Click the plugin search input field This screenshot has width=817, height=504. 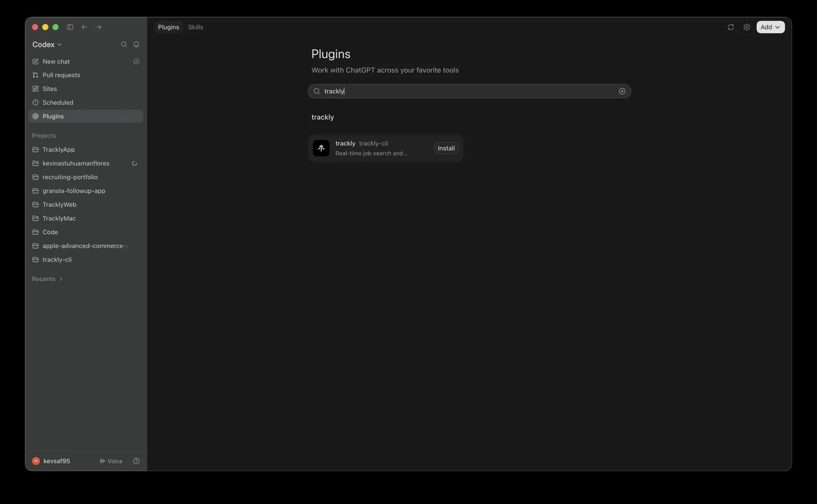(x=469, y=91)
